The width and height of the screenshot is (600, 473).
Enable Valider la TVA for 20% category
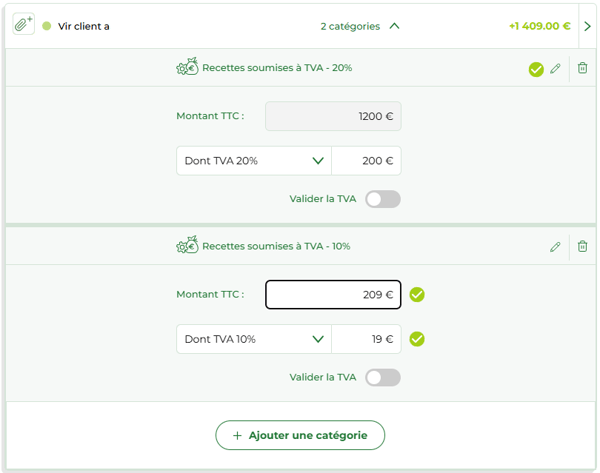tap(383, 199)
